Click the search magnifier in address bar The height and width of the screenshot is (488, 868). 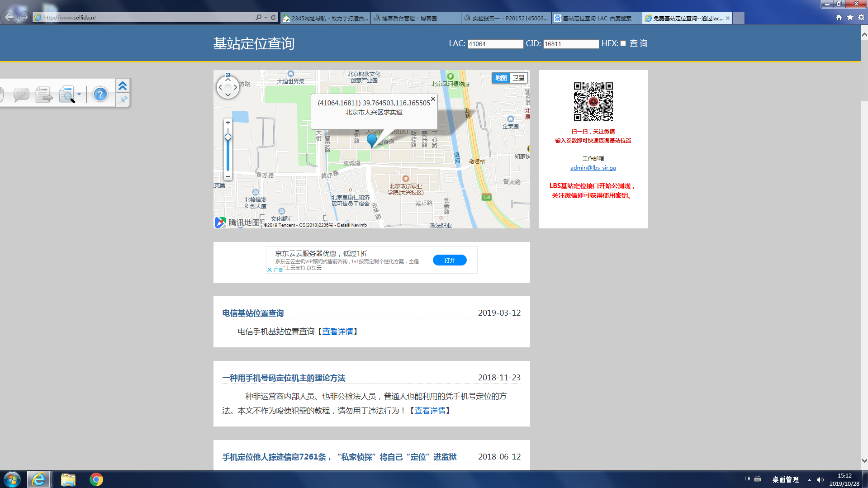[x=258, y=17]
